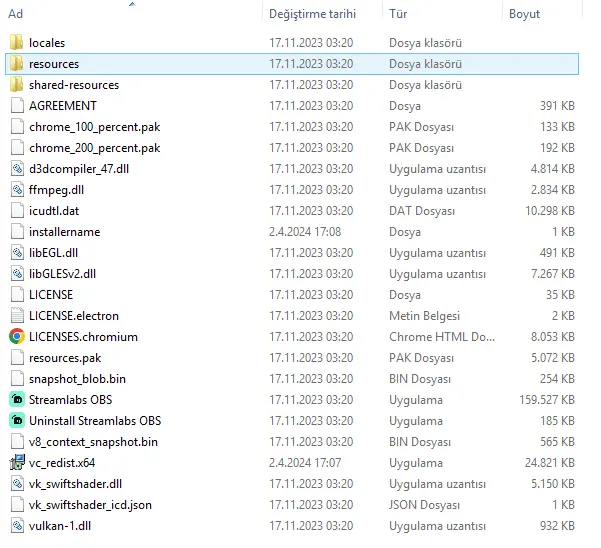Viewport: 601px width, 548px height.
Task: Select resources.pak file name
Action: (x=65, y=358)
